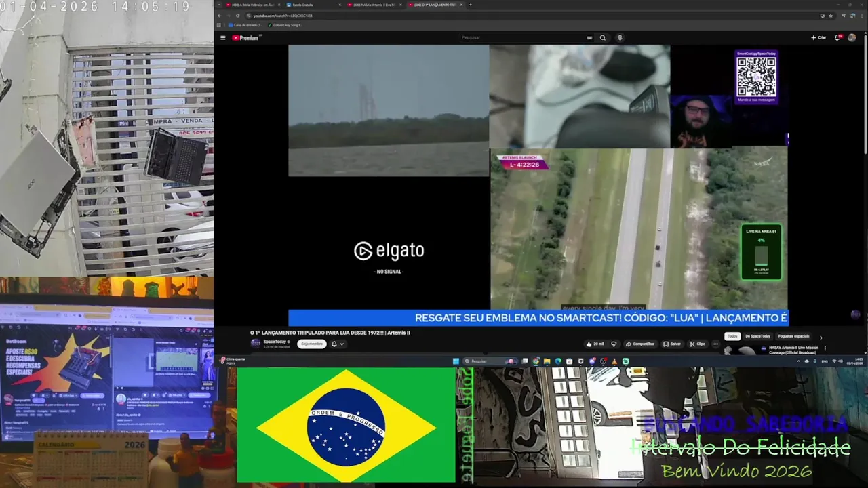Viewport: 868px width, 488px height.
Task: Click the SmartCast QR code in video
Action: 756,77
